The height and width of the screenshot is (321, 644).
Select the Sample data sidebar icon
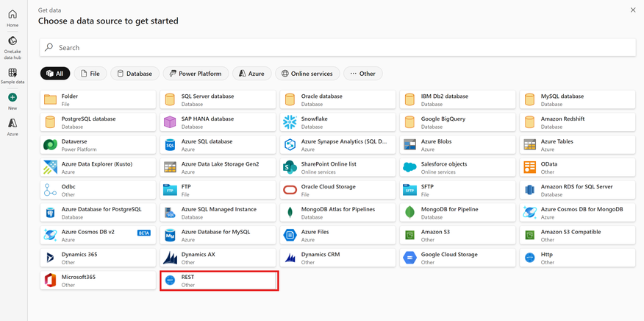12,73
